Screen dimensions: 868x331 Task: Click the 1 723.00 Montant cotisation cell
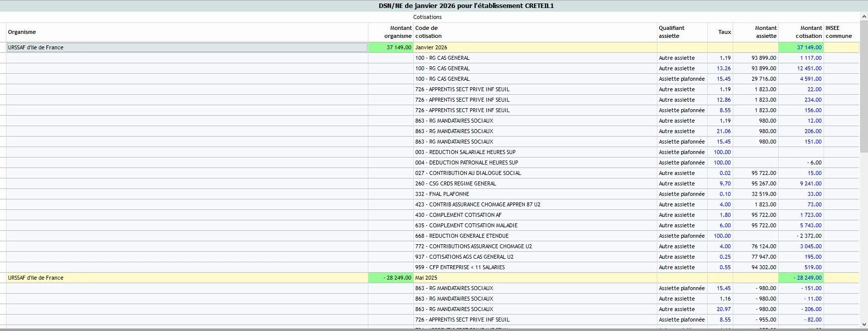coord(801,215)
